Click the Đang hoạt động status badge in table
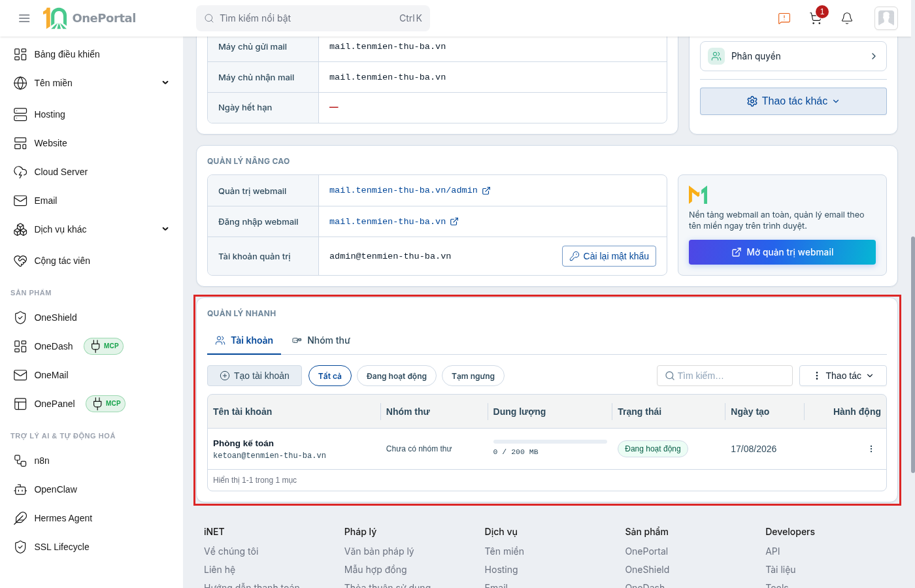Image resolution: width=915 pixels, height=588 pixels. 653,449
